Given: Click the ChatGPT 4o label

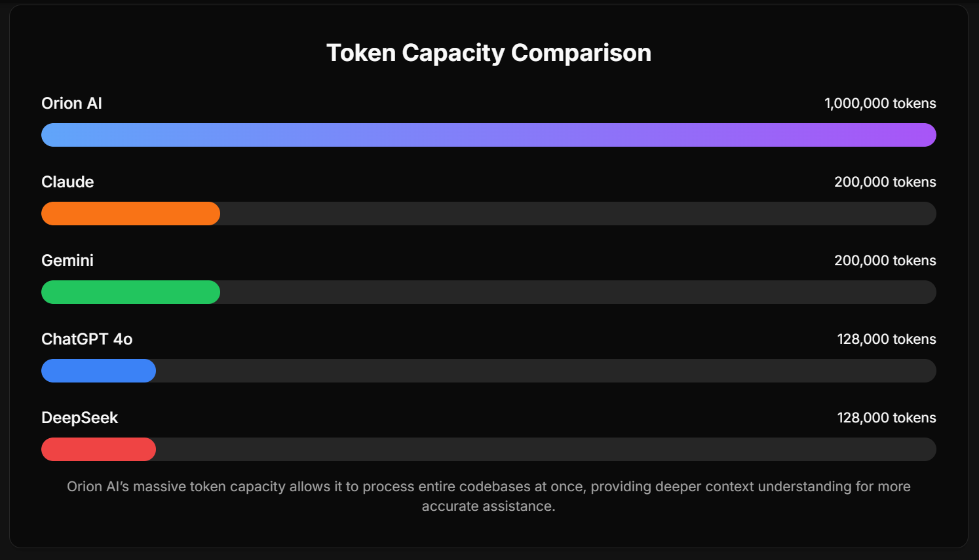Looking at the screenshot, I should pos(87,339).
